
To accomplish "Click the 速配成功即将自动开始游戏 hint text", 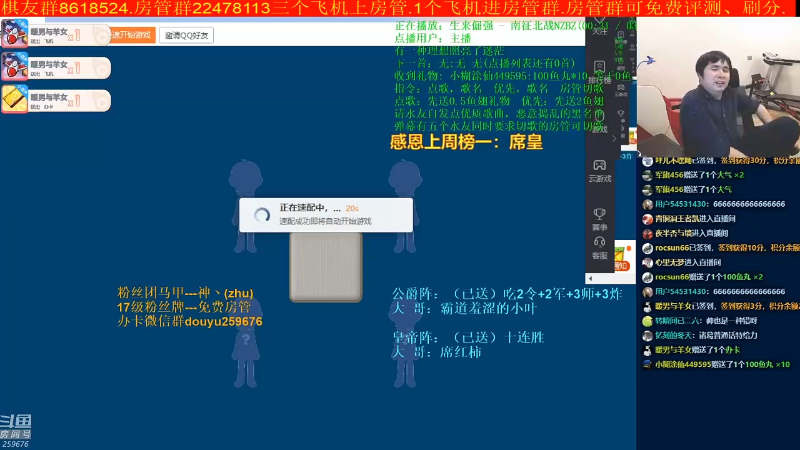I will (x=326, y=221).
